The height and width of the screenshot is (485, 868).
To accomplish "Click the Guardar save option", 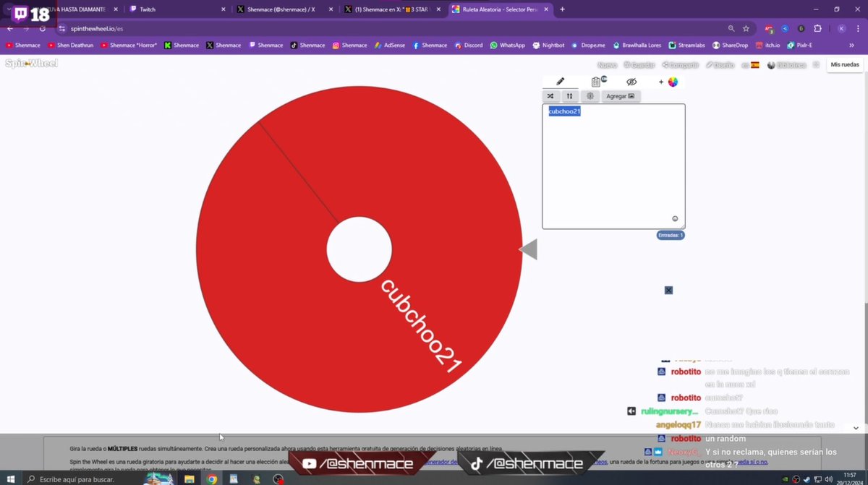I will (x=639, y=65).
